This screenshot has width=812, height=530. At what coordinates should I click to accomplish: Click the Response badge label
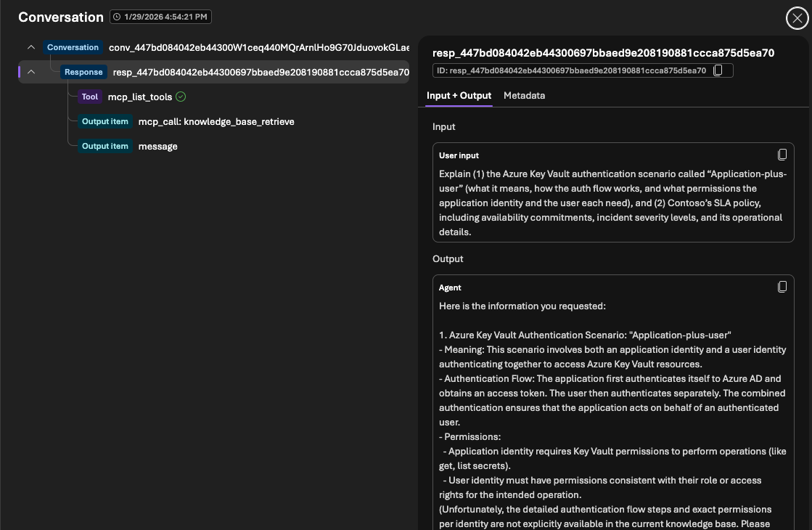pyautogui.click(x=83, y=72)
